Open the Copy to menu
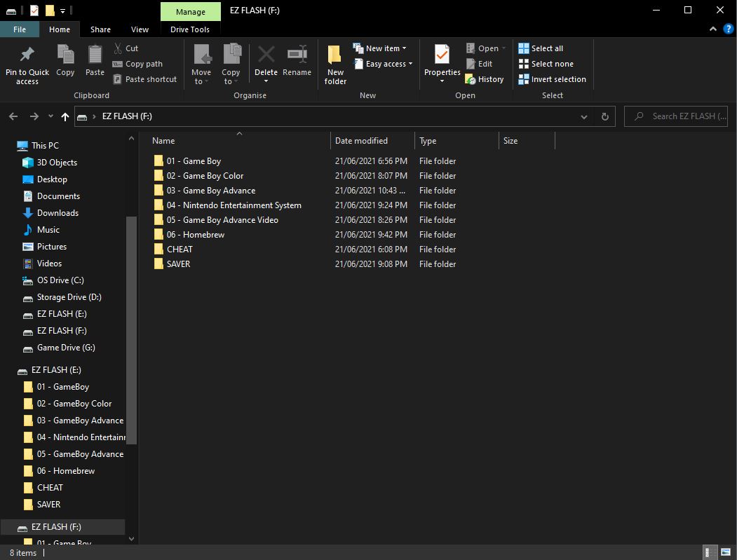Viewport: 737px width, 560px height. 231,64
